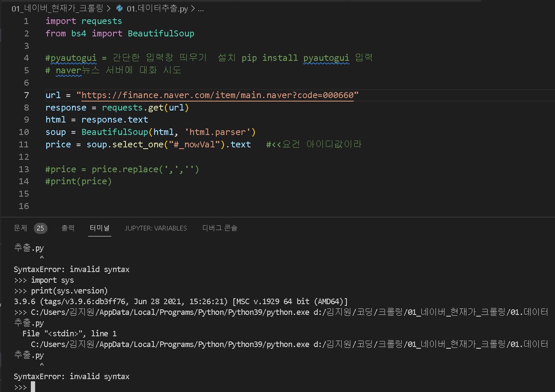Screen dimensions: 555x392
Task: Open the finance.naver.com URL on line 7
Action: click(218, 95)
